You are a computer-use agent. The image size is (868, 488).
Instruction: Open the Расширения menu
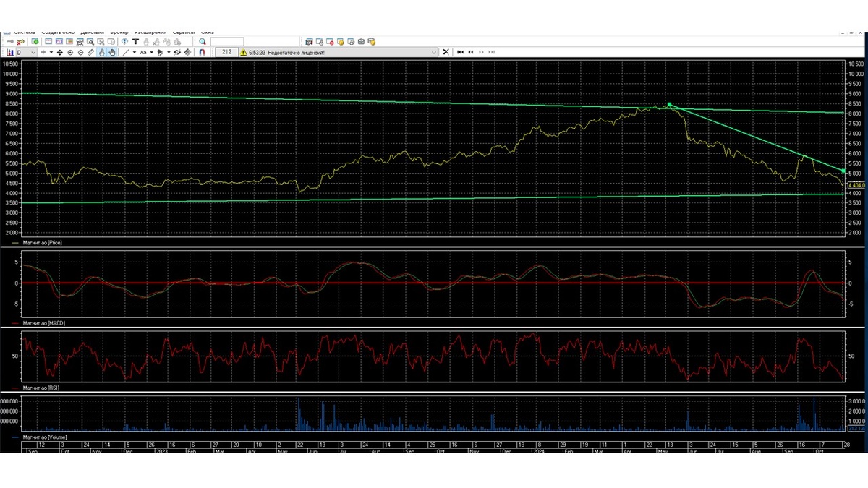pyautogui.click(x=150, y=33)
